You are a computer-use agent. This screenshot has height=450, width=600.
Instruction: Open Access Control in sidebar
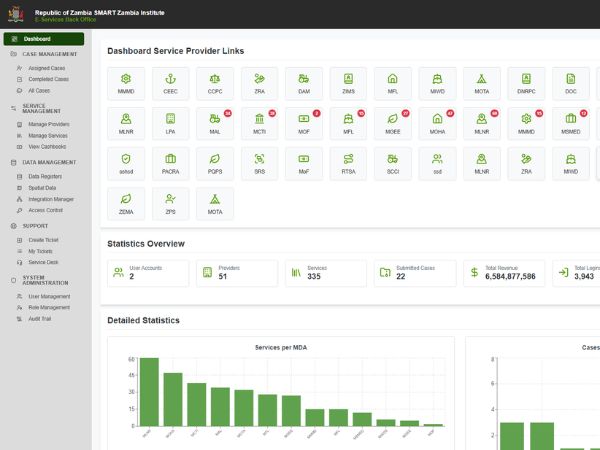(x=45, y=210)
